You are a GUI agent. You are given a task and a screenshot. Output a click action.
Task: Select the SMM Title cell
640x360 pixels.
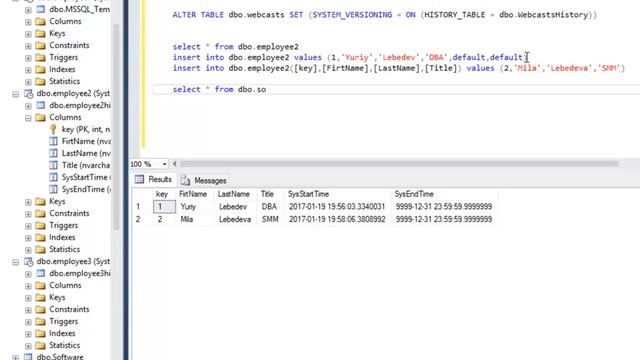(x=270, y=219)
